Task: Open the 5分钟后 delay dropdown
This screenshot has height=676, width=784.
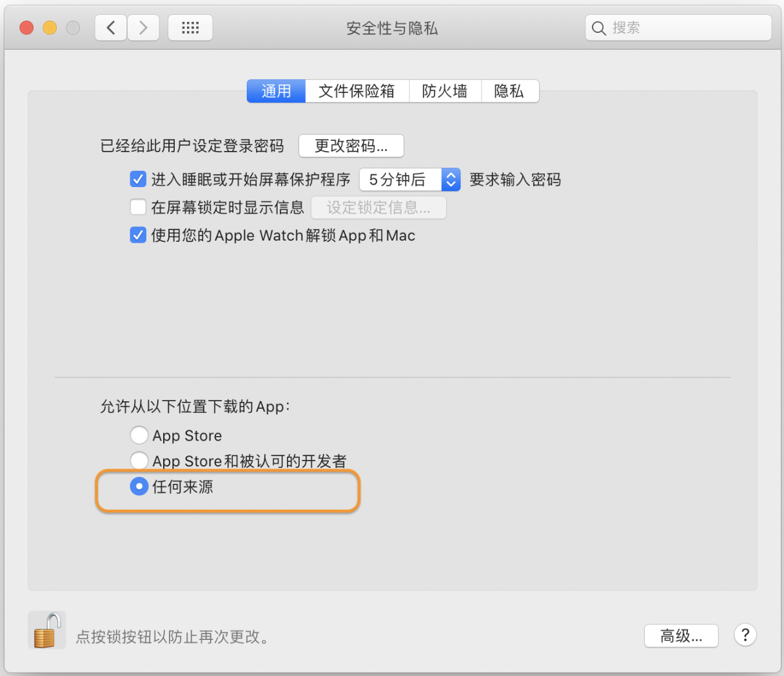Action: (x=409, y=179)
